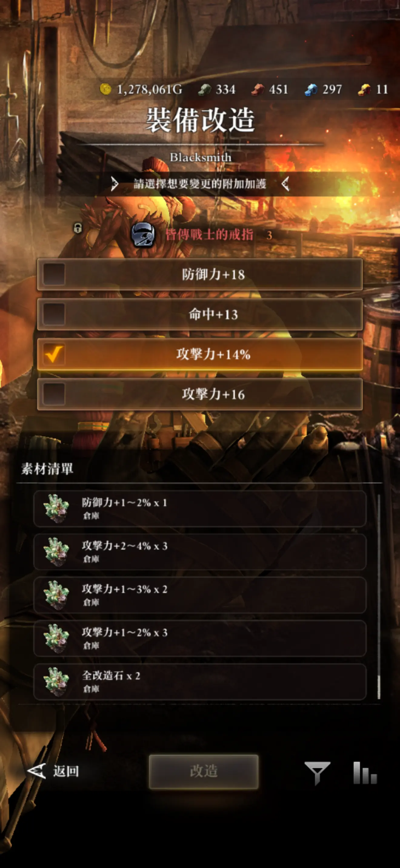Select the 全改造石 x 2 material
The image size is (400, 868).
coord(200,682)
